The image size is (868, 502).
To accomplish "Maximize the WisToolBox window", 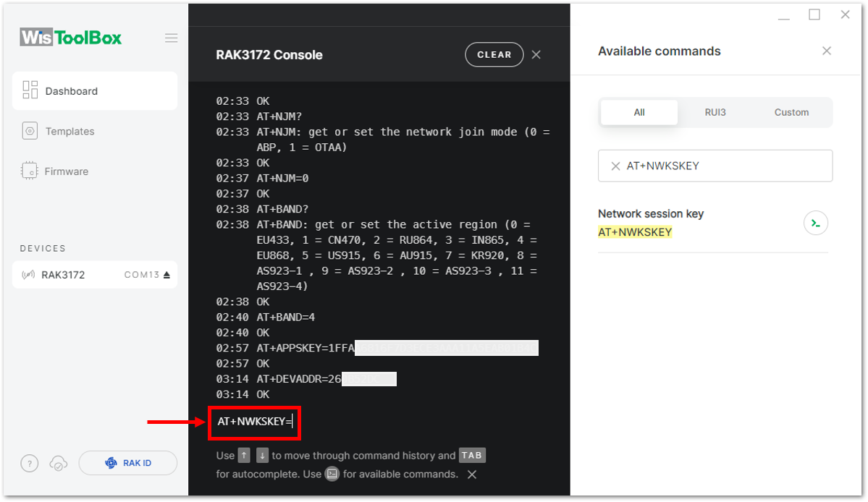I will 814,15.
